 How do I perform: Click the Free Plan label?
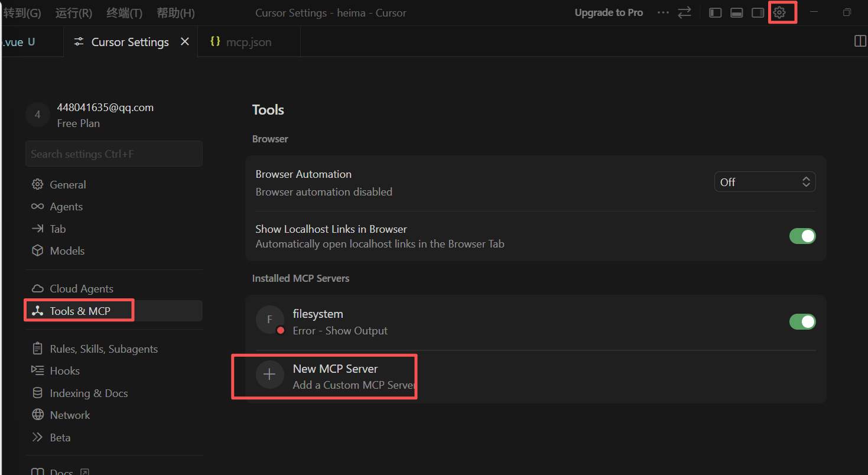79,123
